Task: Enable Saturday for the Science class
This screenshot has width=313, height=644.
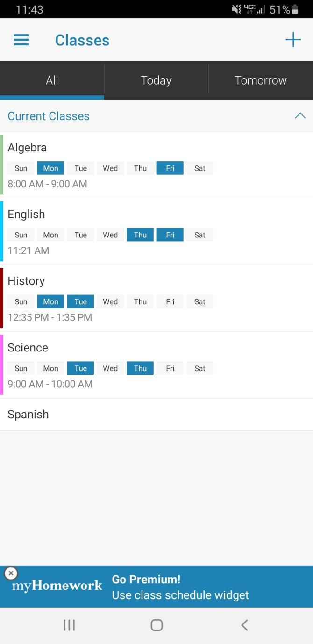Action: coord(199,368)
